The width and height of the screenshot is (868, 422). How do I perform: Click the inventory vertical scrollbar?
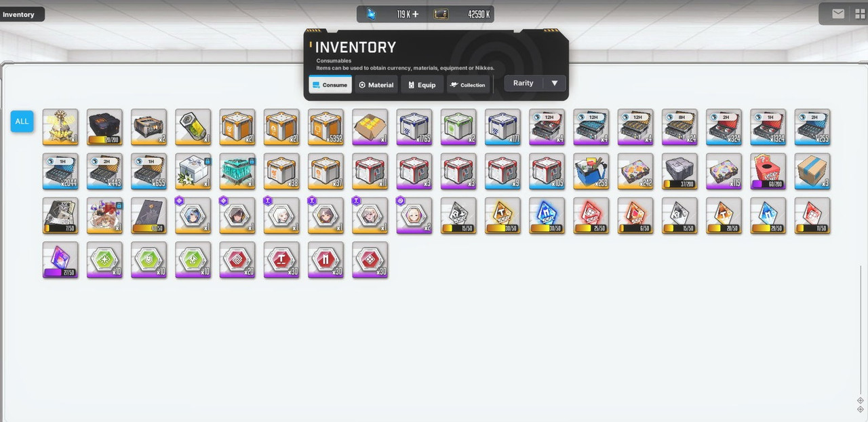click(861, 329)
